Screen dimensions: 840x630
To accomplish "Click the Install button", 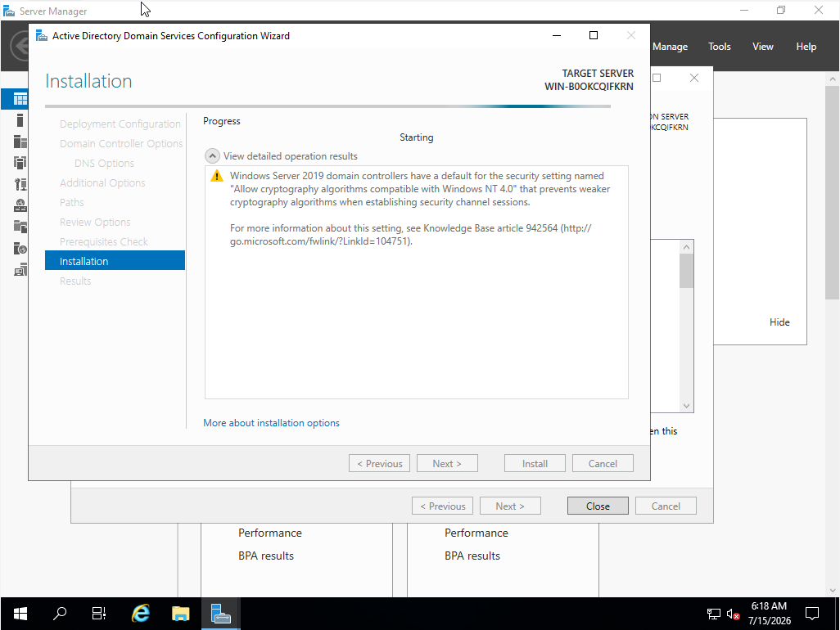I will click(x=535, y=464).
